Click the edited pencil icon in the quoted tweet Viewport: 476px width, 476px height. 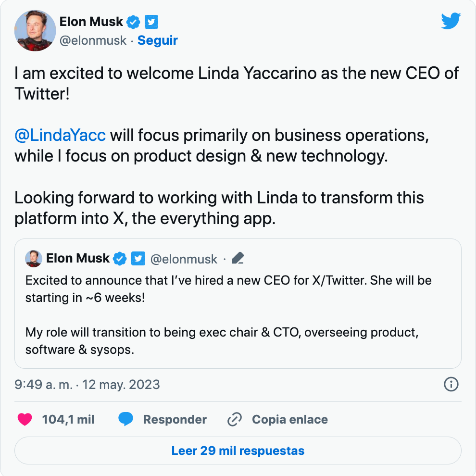pos(238,259)
